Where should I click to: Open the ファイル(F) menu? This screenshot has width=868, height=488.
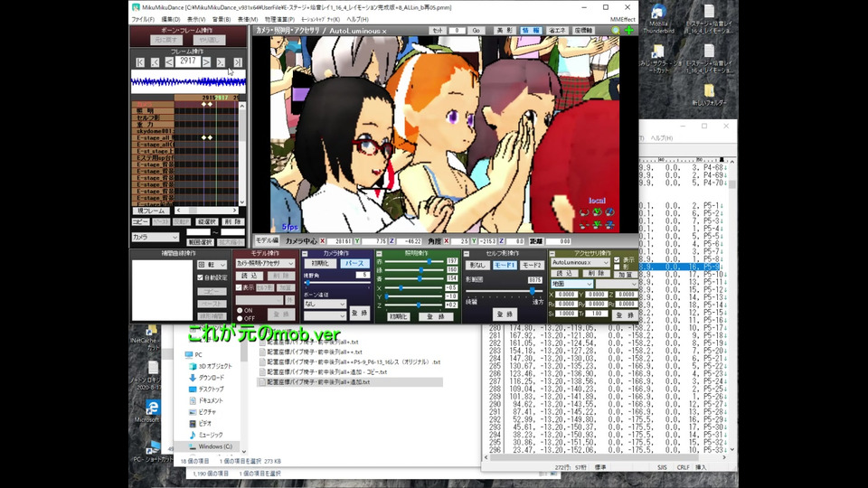click(143, 19)
